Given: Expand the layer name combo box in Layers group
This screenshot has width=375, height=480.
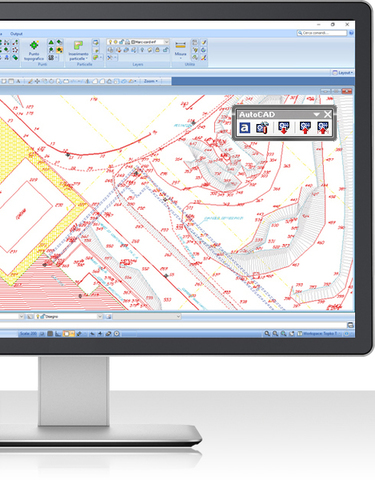Looking at the screenshot, I should point(150,42).
